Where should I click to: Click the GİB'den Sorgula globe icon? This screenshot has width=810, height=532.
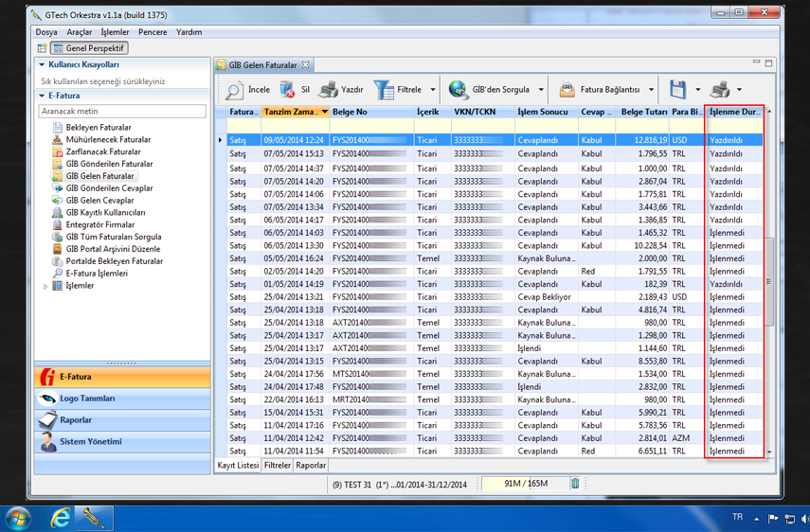pyautogui.click(x=459, y=90)
